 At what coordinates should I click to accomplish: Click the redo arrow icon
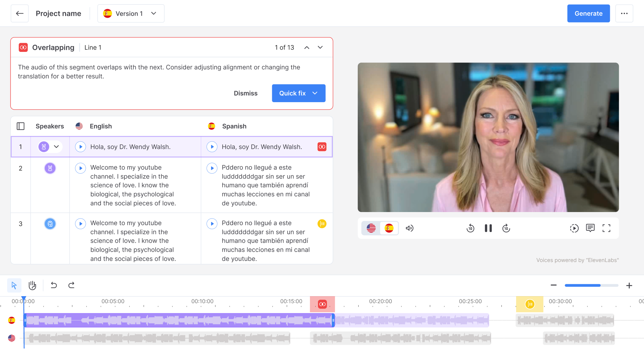tap(72, 285)
